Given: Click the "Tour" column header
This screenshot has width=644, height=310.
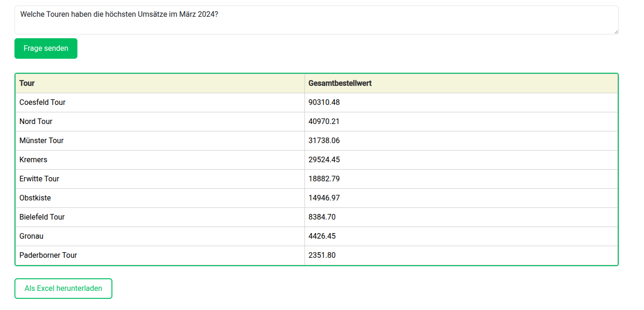Looking at the screenshot, I should click(27, 83).
